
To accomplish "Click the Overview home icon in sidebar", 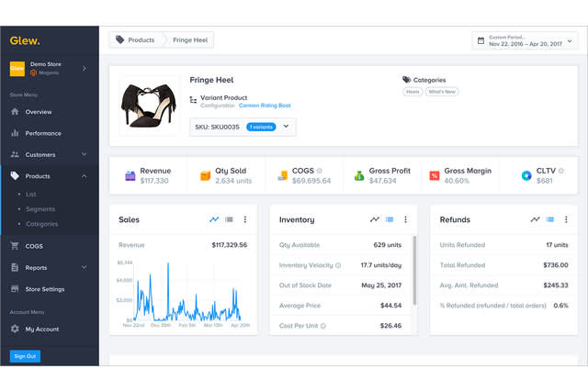I will coord(15,112).
